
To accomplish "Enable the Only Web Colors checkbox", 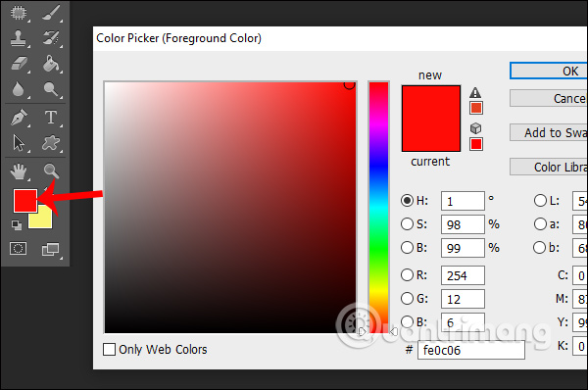I will [x=109, y=349].
